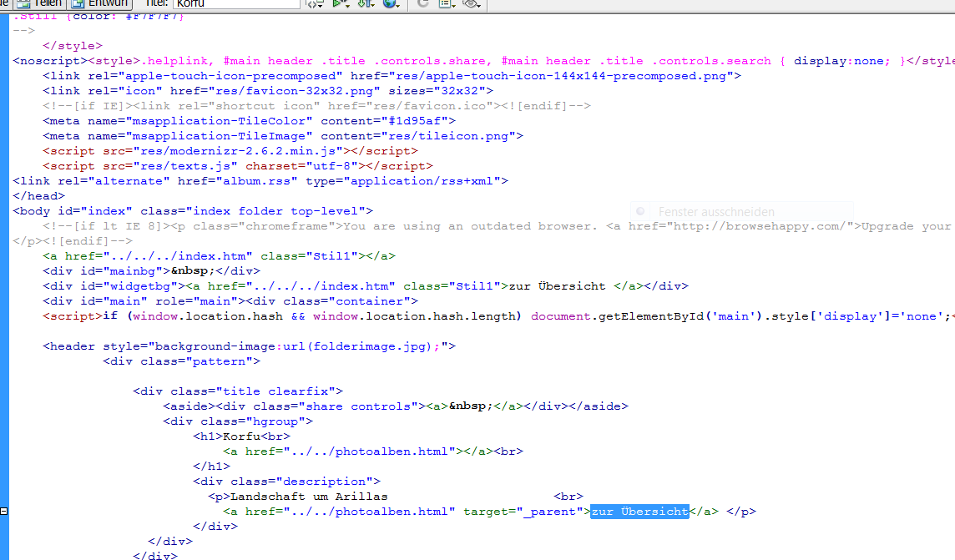This screenshot has width=955, height=560.
Task: Click the '-->' comment end line
Action: (23, 30)
